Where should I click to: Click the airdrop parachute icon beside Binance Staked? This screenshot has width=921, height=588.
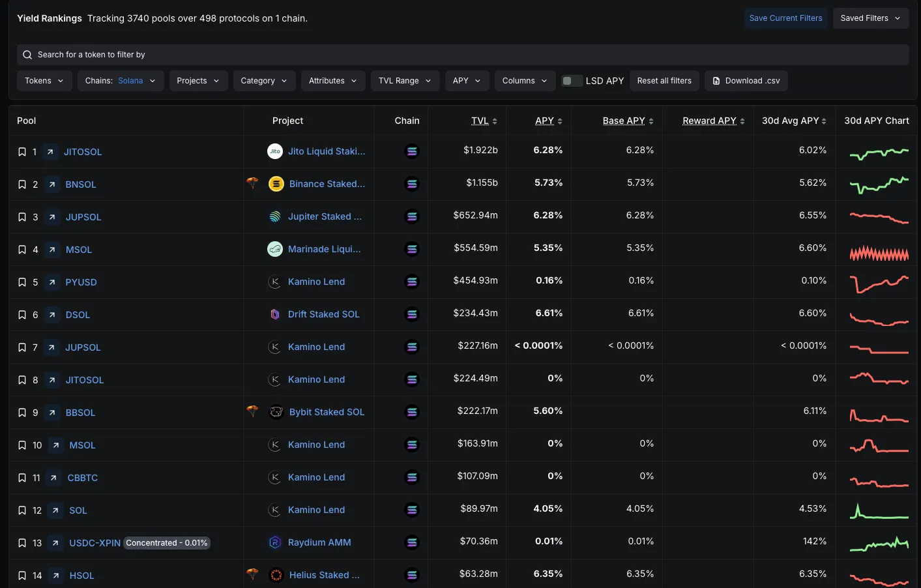click(252, 183)
